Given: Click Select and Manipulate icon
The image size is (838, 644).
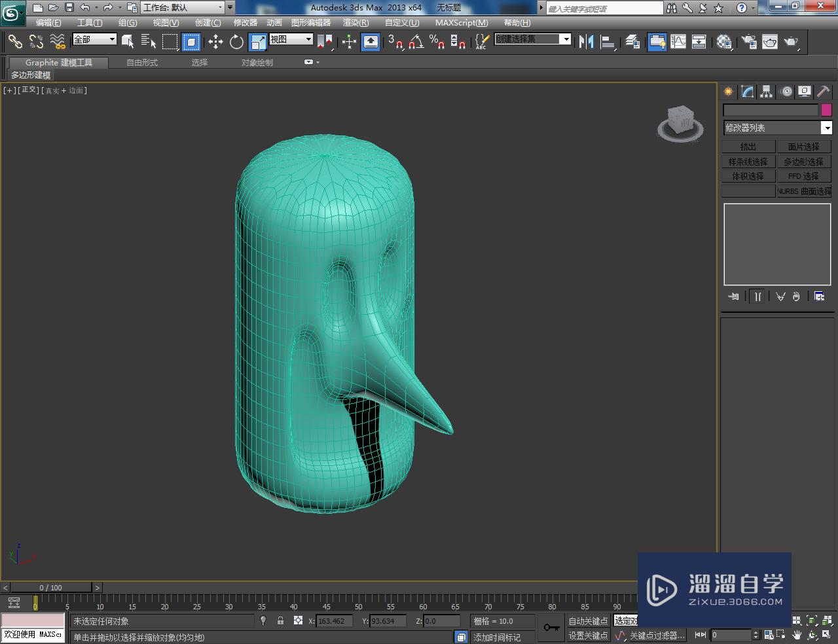Looking at the screenshot, I should [x=349, y=42].
